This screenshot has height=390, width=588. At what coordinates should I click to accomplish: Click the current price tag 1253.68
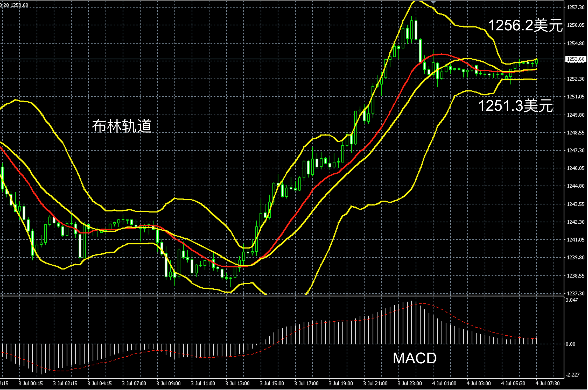(x=576, y=59)
